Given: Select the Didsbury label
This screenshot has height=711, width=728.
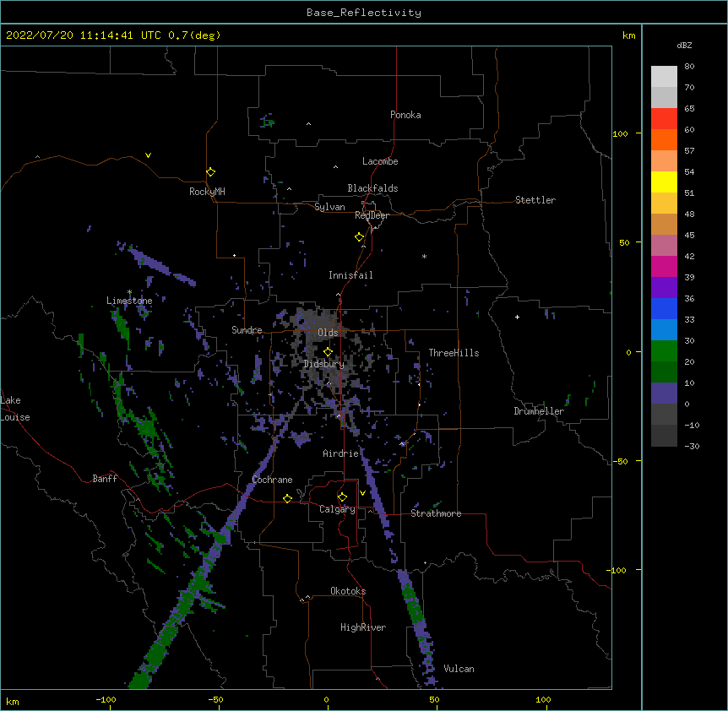Looking at the screenshot, I should pos(324,364).
